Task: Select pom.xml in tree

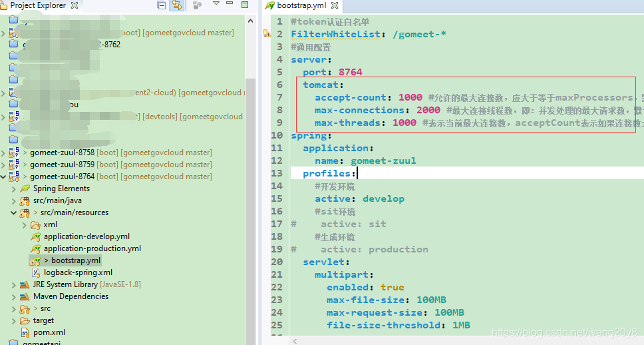Action: [49, 332]
